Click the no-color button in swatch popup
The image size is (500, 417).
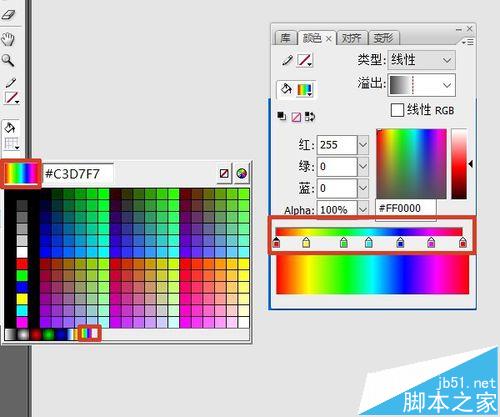click(224, 173)
